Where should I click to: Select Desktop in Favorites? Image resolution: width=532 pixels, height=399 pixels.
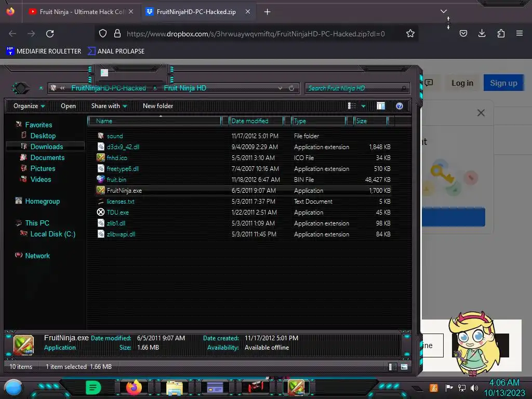[x=43, y=136]
